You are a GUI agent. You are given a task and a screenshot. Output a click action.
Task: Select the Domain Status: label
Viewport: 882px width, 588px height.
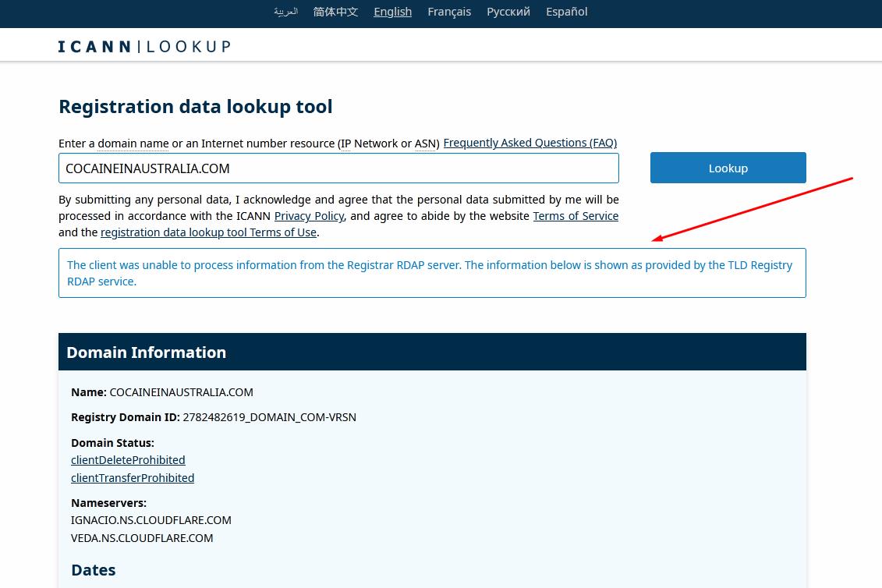click(112, 443)
